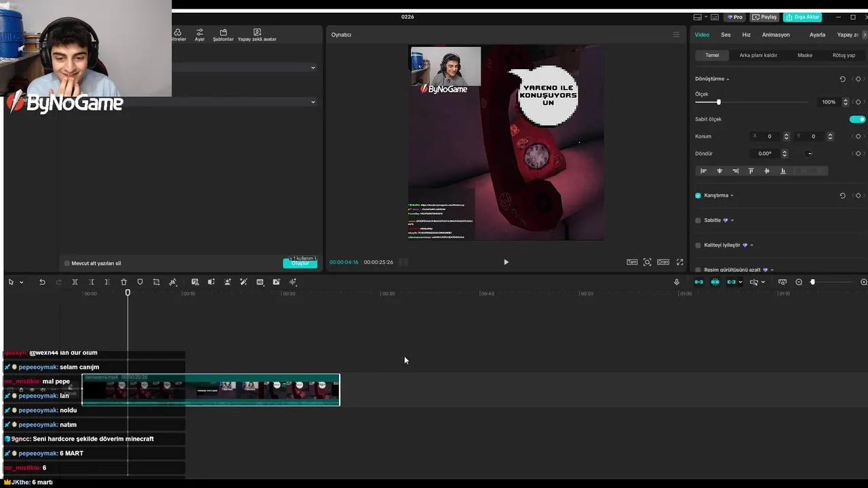This screenshot has width=868, height=488.
Task: Reset the Dönüştürme transform settings
Action: click(x=842, y=79)
